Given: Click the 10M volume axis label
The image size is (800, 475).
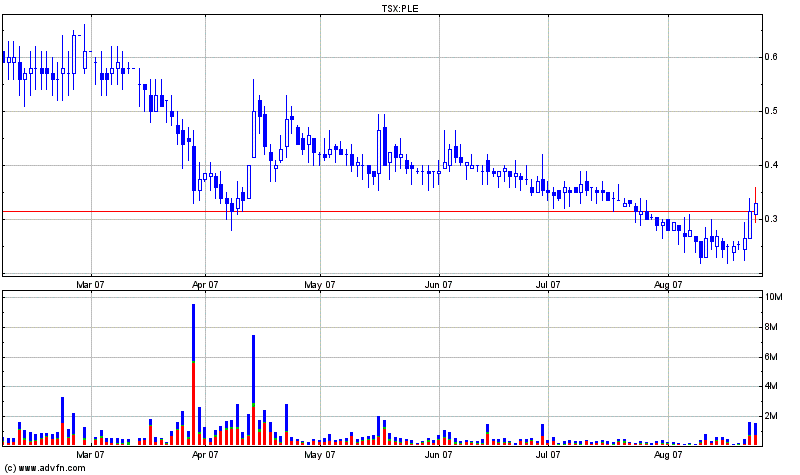Looking at the screenshot, I should 773,297.
